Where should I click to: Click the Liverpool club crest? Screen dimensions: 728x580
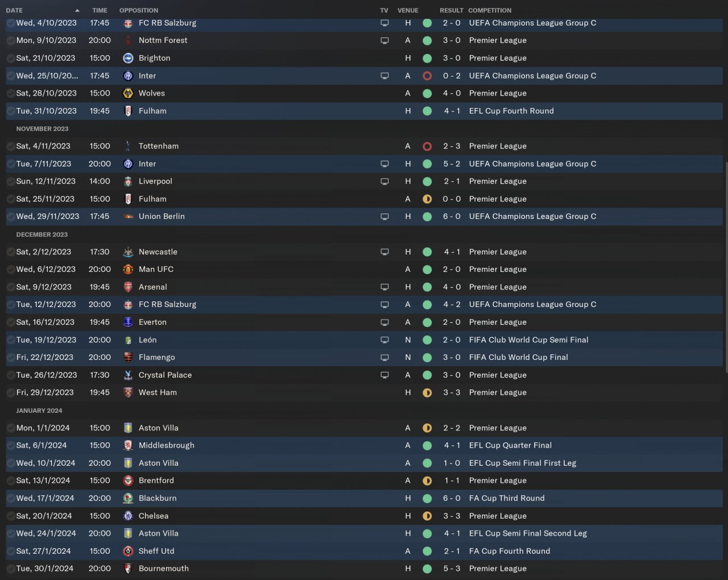coord(128,181)
